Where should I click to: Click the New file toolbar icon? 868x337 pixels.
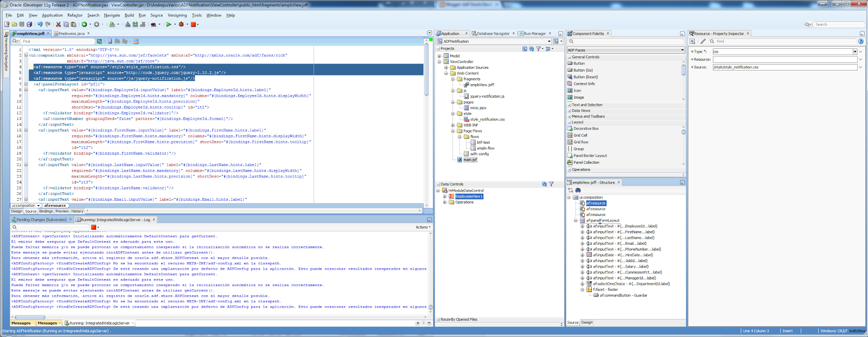point(7,24)
